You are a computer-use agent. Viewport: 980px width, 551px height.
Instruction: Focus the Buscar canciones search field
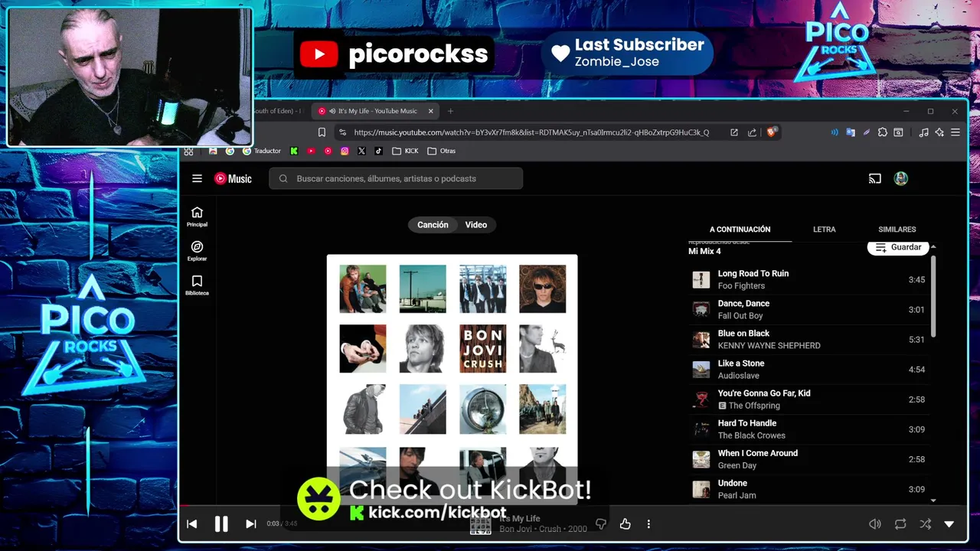click(x=396, y=178)
